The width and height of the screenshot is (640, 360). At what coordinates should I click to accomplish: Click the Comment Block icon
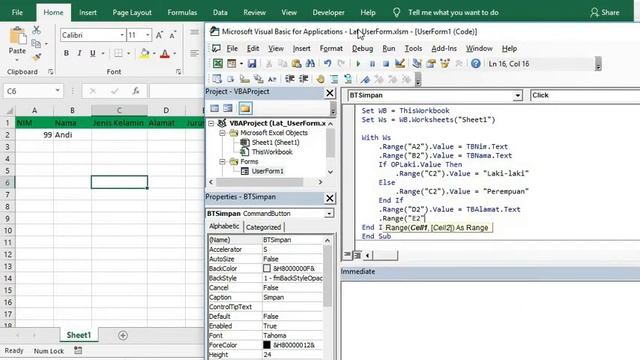click(x=334, y=79)
